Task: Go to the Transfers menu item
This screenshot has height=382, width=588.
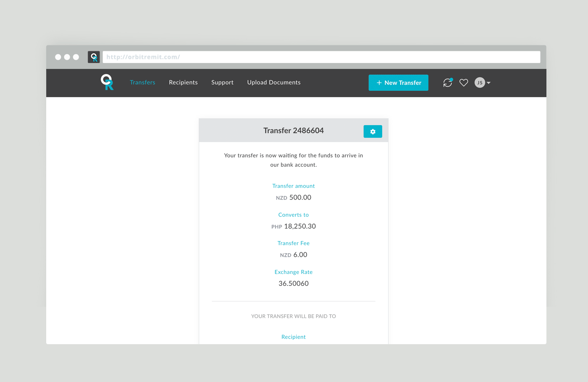Action: [x=142, y=82]
